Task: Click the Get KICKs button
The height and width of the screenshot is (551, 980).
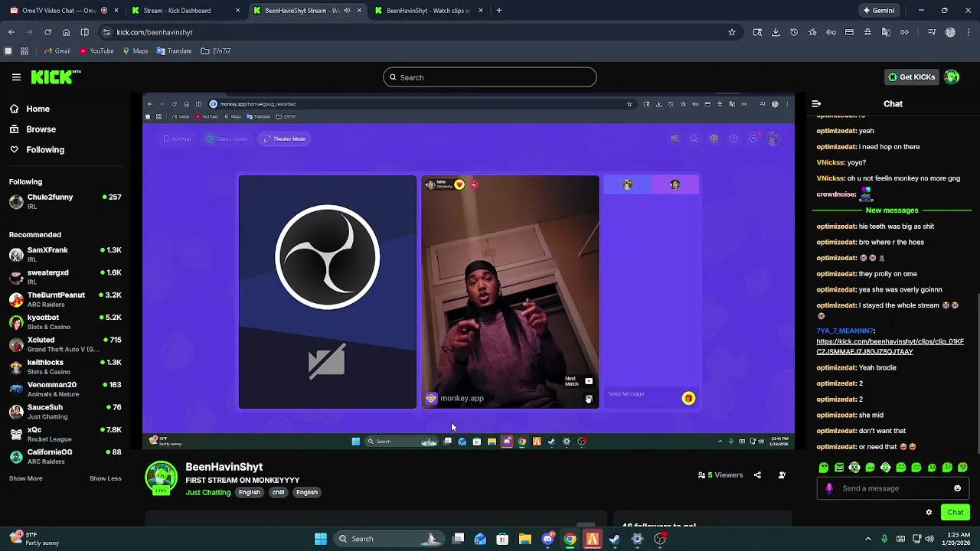Action: (911, 77)
